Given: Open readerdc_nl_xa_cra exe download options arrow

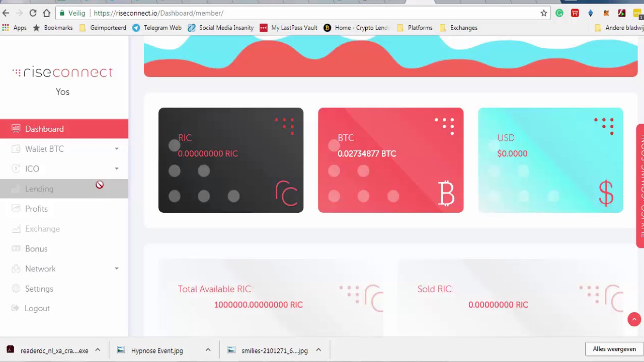Looking at the screenshot, I should coord(98,350).
